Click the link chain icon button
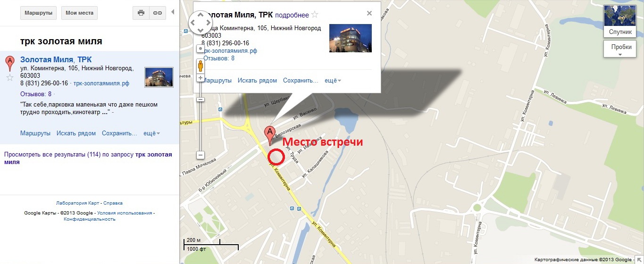644x264 pixels. tap(158, 13)
